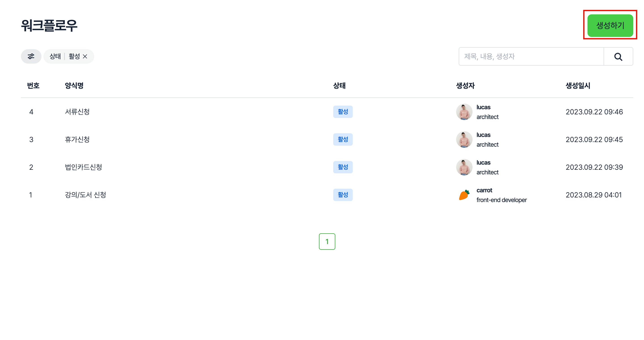
Task: Click the 상태 column header
Action: [339, 86]
